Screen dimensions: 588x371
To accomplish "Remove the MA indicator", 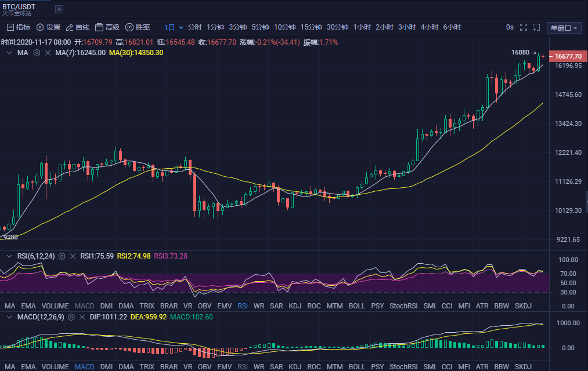I will point(48,53).
